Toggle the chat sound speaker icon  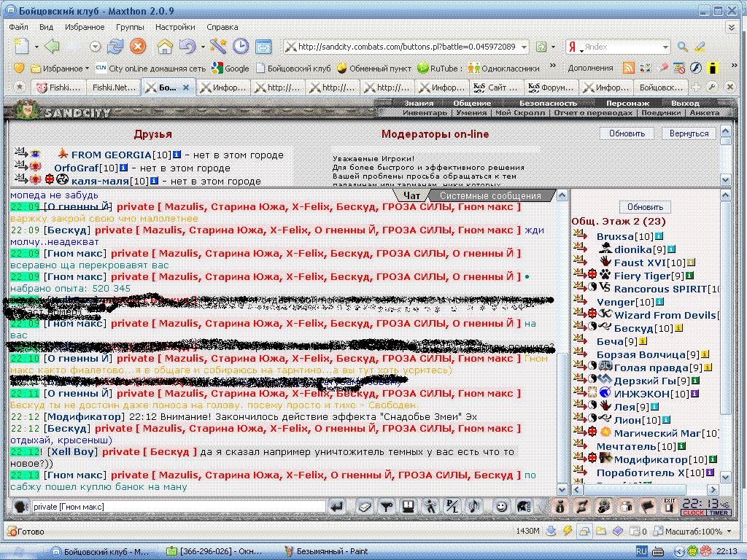[x=474, y=507]
